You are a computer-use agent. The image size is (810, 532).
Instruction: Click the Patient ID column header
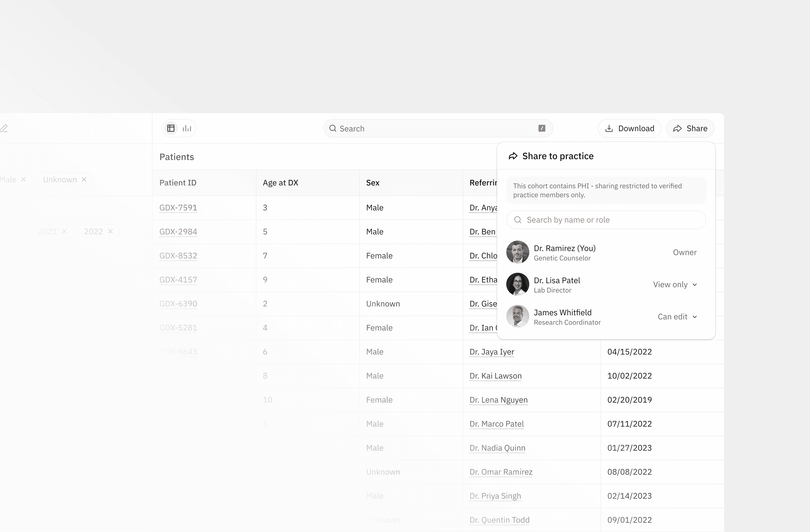(x=178, y=183)
